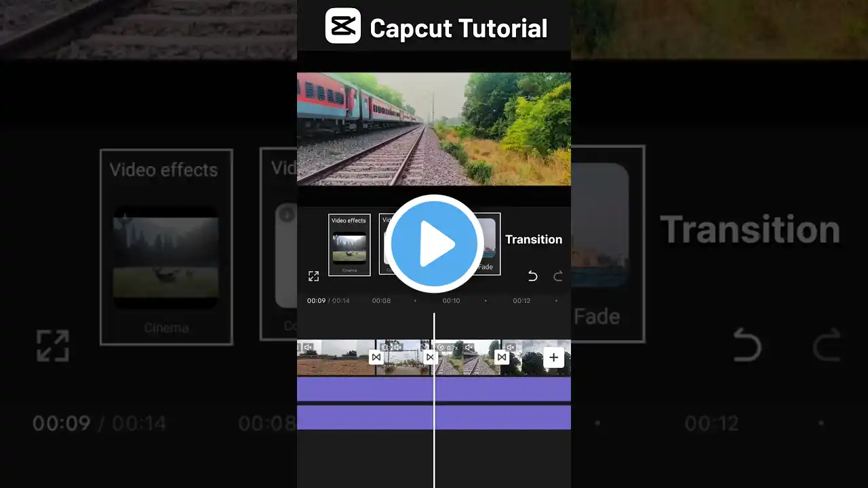The height and width of the screenshot is (488, 868).
Task: Undo the last edit
Action: (x=532, y=276)
